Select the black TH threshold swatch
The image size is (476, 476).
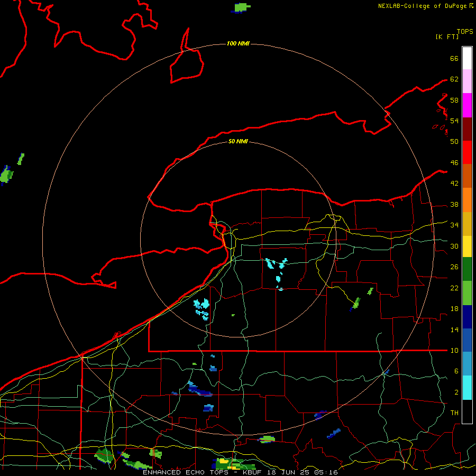467,411
